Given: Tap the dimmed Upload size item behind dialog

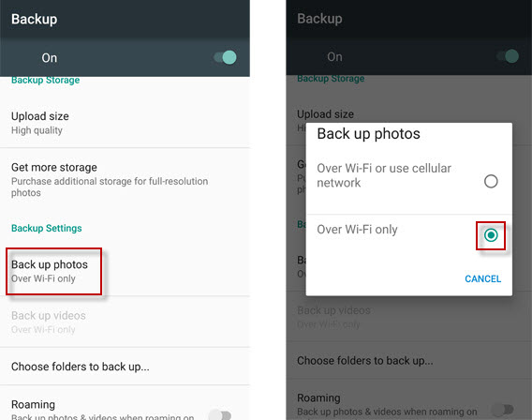Looking at the screenshot, I should [325, 114].
